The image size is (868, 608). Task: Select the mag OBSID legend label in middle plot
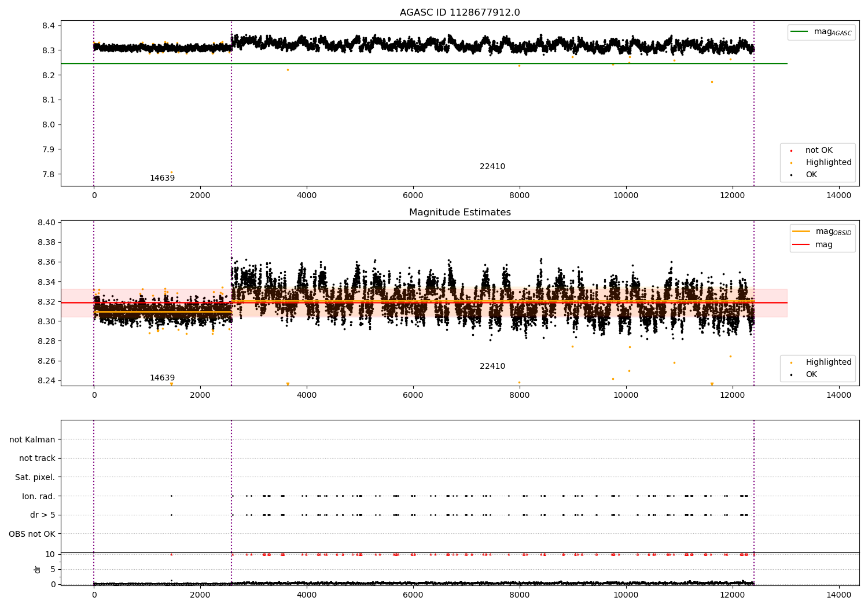click(833, 232)
